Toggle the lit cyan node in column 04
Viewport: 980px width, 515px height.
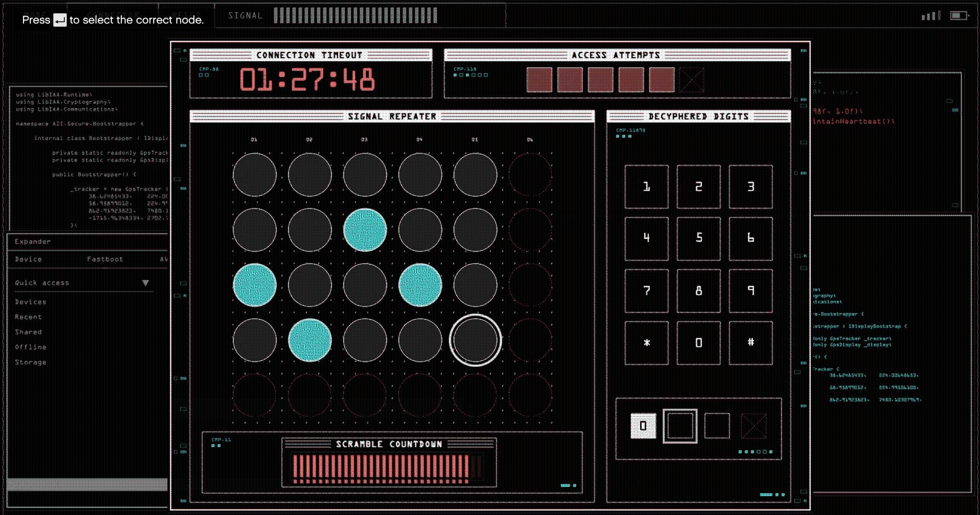[420, 285]
